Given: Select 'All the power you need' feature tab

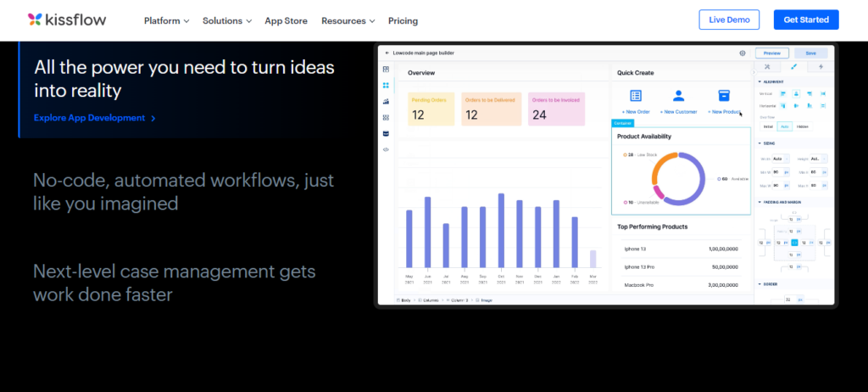Looking at the screenshot, I should pos(185,89).
